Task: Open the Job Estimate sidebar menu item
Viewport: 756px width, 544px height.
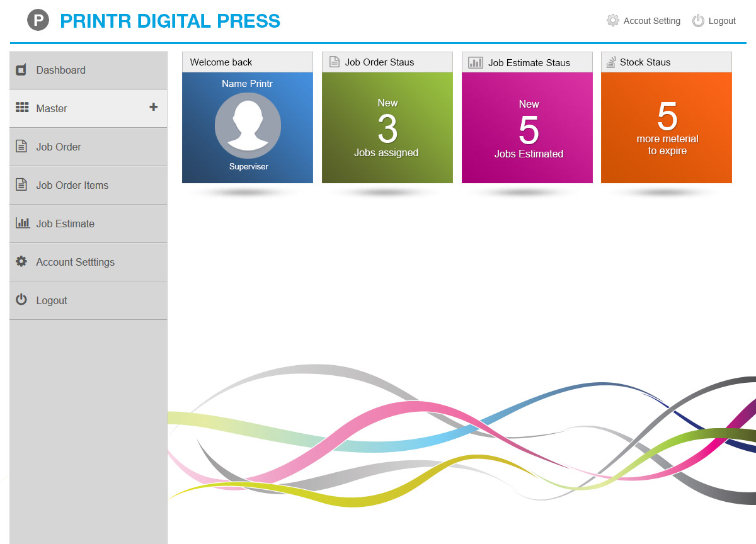Action: (65, 224)
